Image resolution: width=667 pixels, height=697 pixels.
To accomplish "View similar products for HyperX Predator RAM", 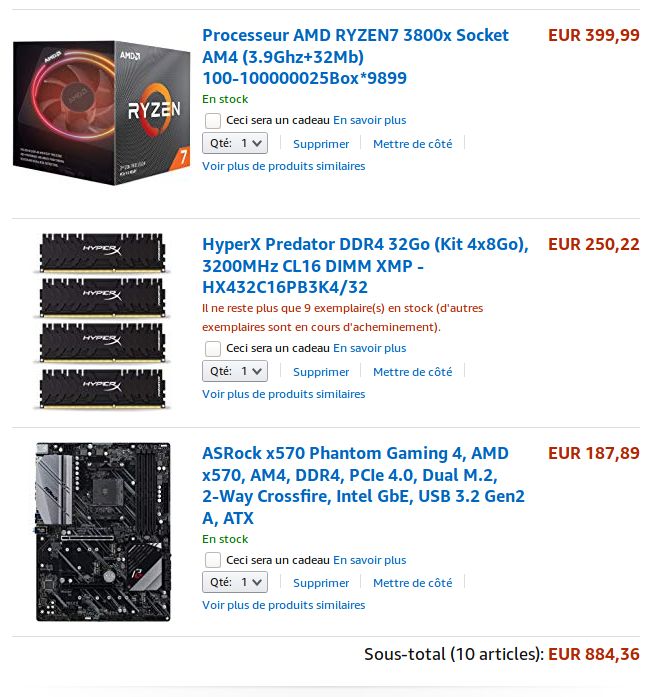I will [x=283, y=394].
